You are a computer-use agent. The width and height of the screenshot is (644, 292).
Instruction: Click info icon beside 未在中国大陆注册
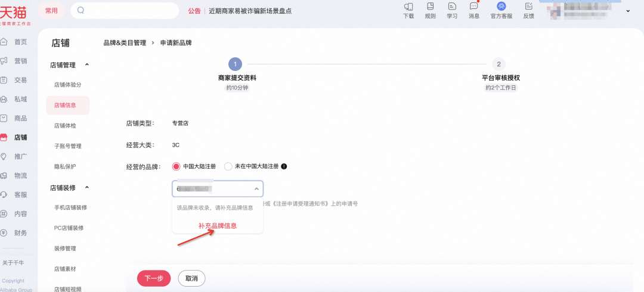[x=284, y=166]
